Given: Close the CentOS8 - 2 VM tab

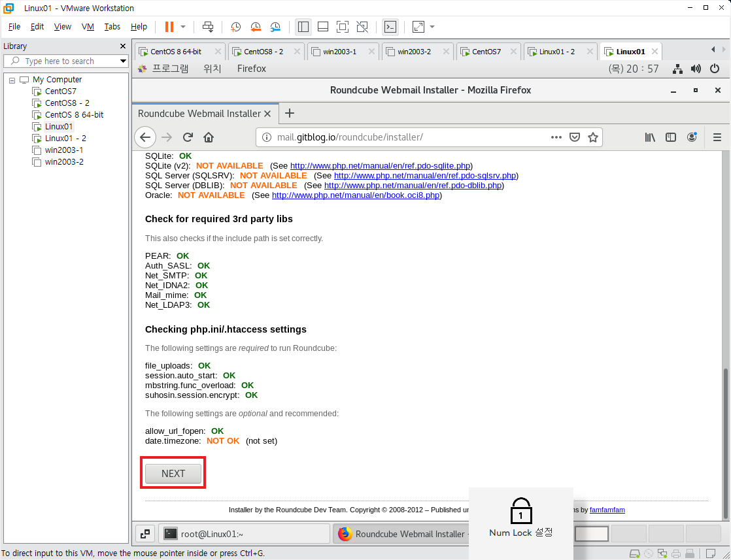Looking at the screenshot, I should [297, 52].
